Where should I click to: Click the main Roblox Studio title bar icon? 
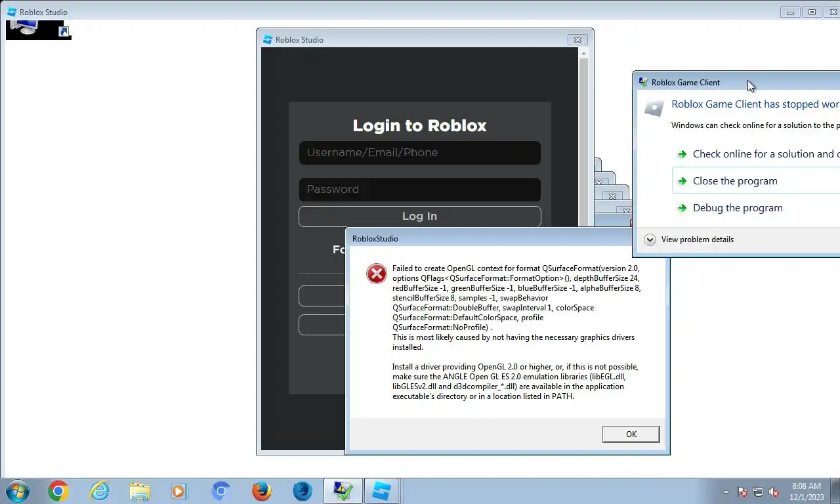coord(11,12)
